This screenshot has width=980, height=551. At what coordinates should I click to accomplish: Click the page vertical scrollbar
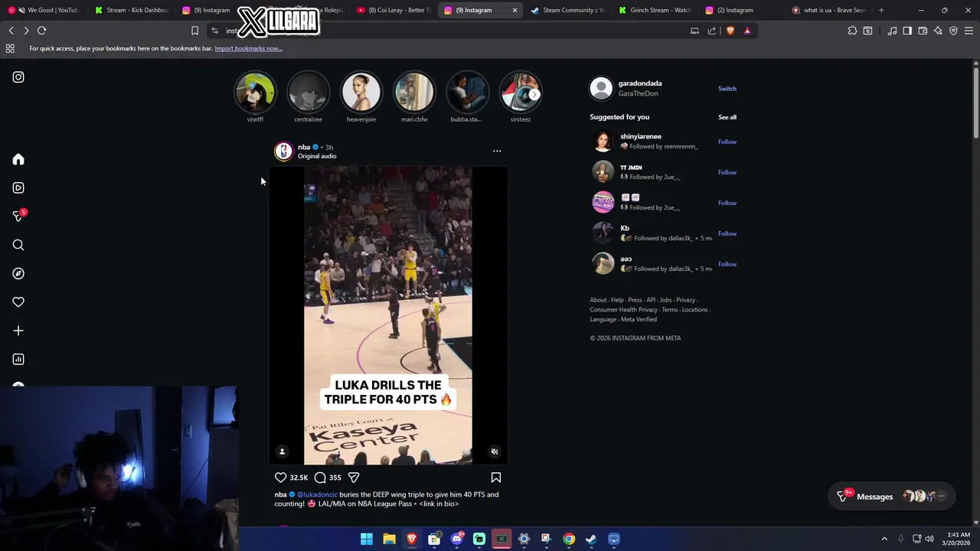(975, 102)
